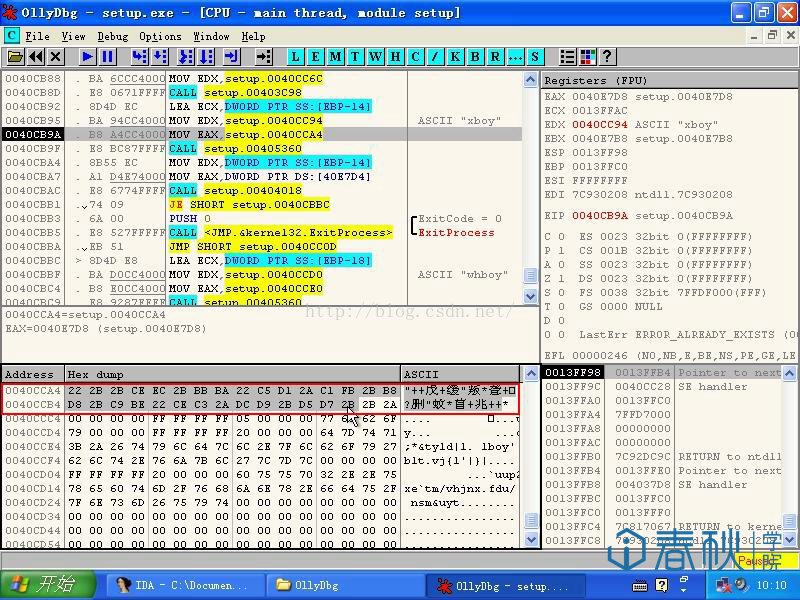Toggle the S flag value

coord(561,292)
